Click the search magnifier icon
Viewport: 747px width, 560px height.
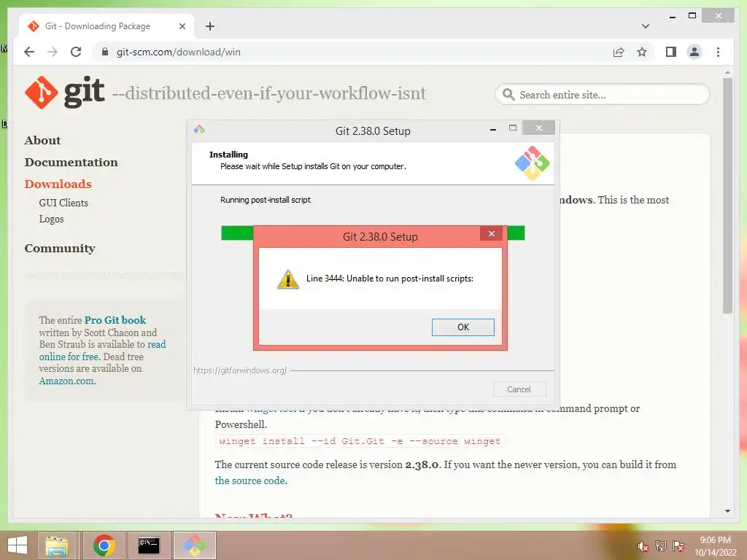508,95
